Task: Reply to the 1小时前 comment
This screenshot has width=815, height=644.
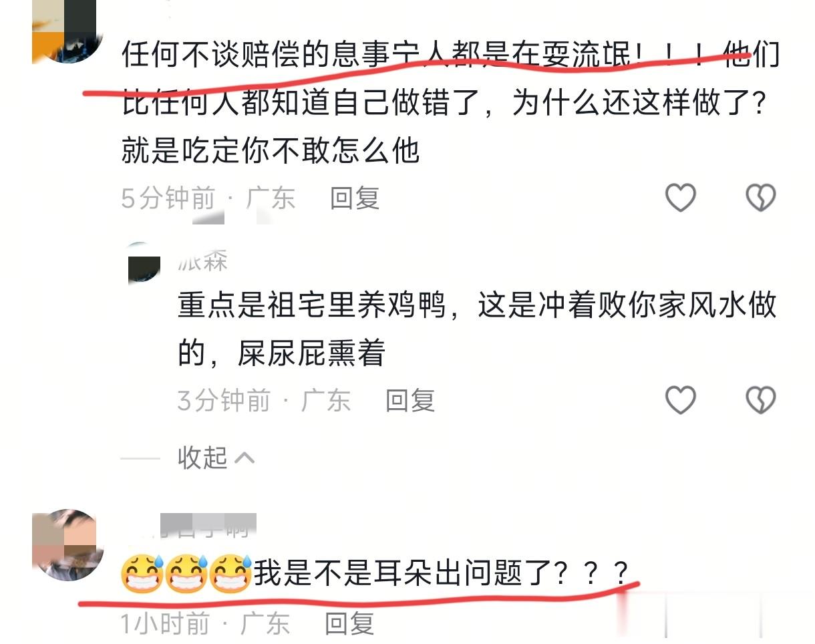Action: click(x=349, y=623)
